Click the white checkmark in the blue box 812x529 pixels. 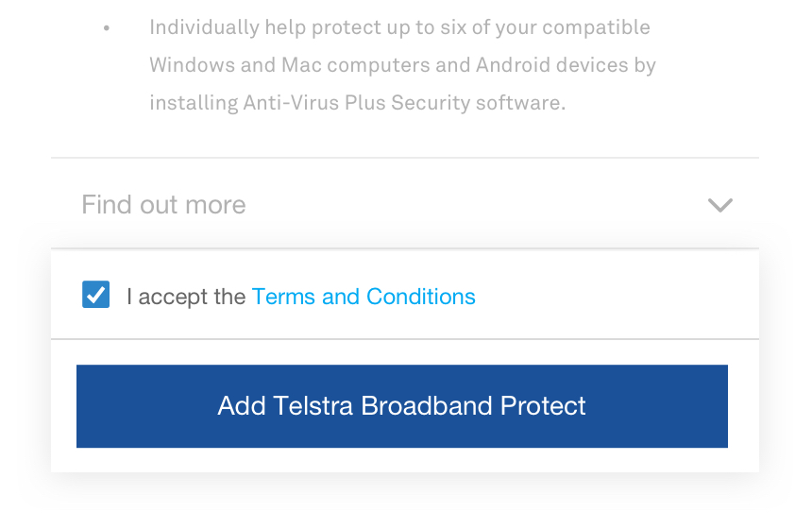(x=96, y=296)
